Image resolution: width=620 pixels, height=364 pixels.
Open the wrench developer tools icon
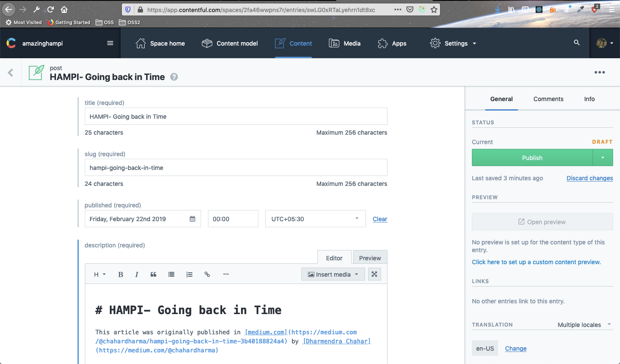click(37, 9)
